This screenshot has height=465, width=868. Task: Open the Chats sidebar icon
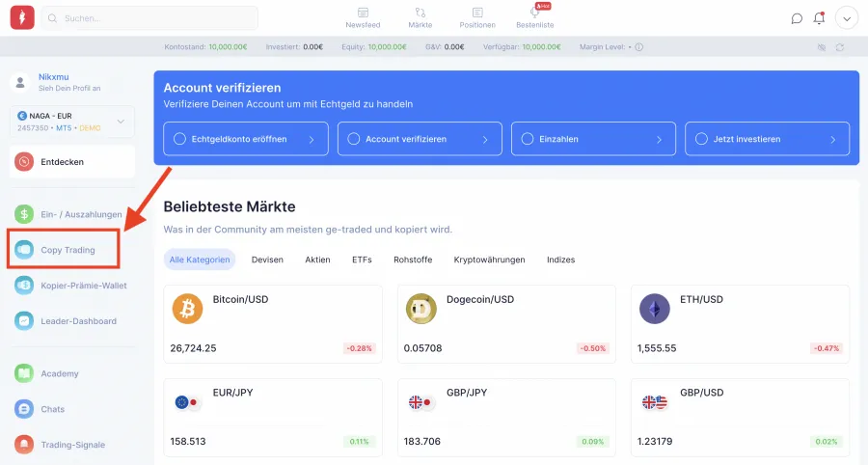coord(24,409)
